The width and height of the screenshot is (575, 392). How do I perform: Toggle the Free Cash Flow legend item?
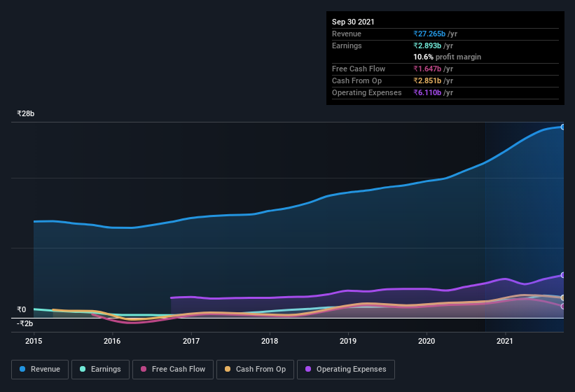coord(173,369)
